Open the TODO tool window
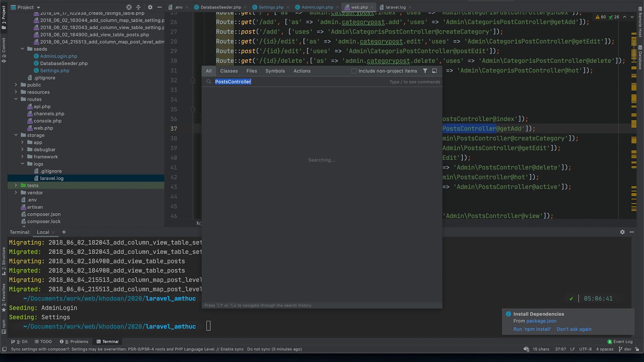Screen dimensions: 644x362 (42, 341)
